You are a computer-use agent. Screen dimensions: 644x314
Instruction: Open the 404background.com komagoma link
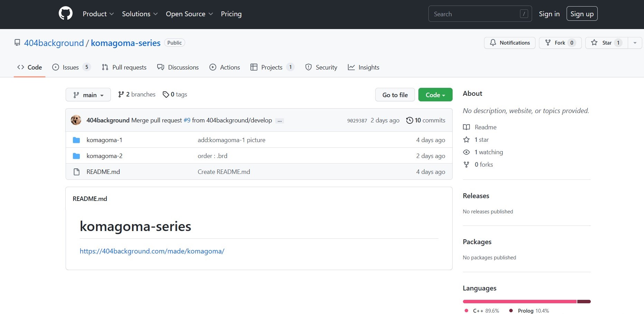click(152, 251)
